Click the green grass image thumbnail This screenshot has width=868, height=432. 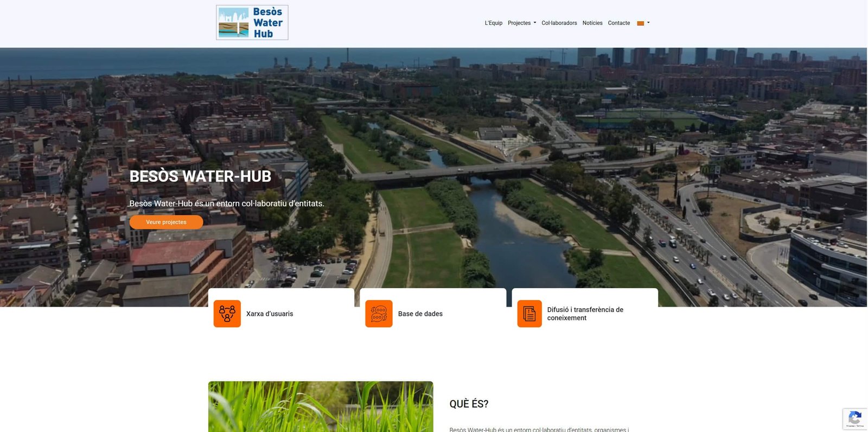[320, 406]
